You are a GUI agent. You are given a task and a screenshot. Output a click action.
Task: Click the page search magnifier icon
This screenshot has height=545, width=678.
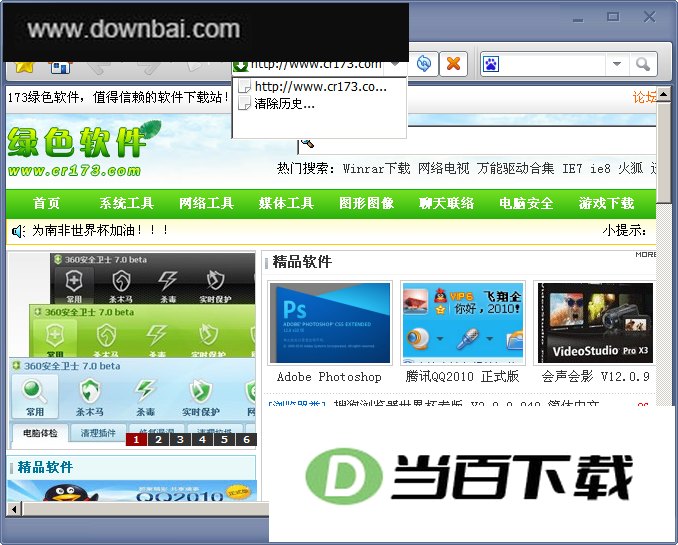click(307, 143)
